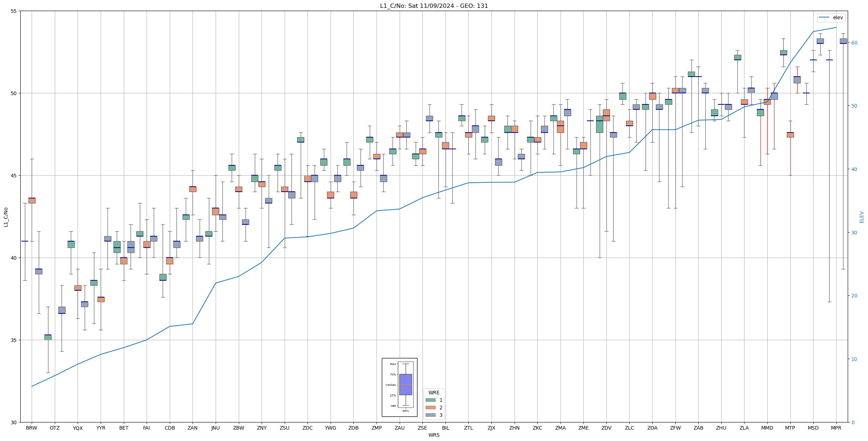
Task: Click the 30 tick on left axis
Action: pyautogui.click(x=14, y=422)
